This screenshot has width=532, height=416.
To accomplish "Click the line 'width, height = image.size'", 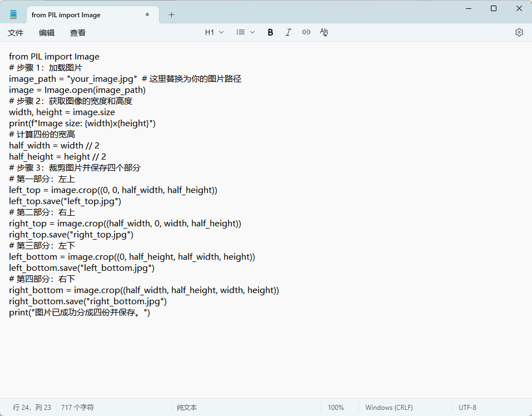I will (62, 112).
